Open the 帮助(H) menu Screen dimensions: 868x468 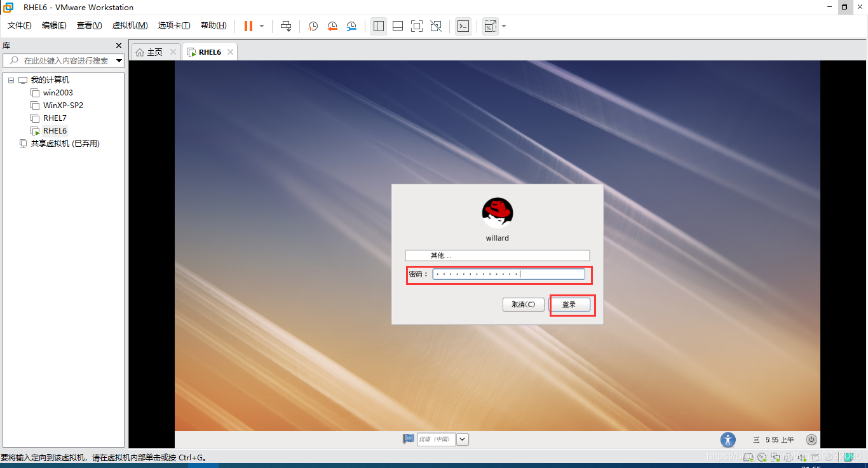[214, 25]
